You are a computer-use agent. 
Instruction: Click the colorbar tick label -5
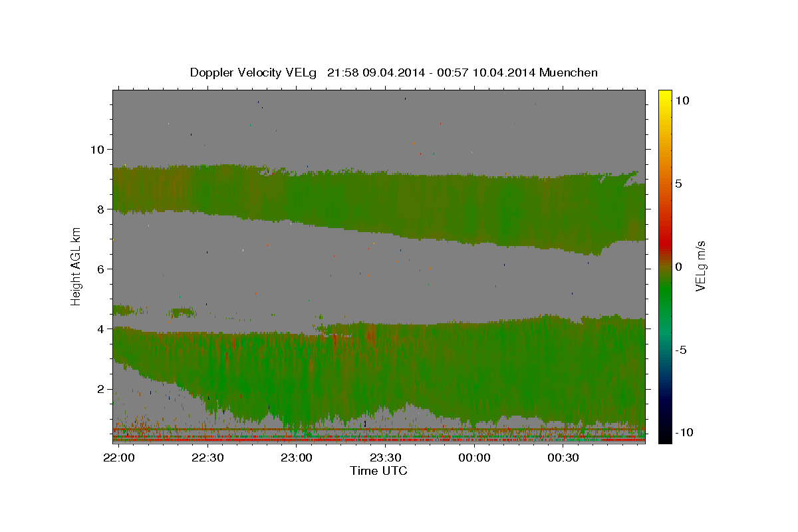click(x=682, y=350)
